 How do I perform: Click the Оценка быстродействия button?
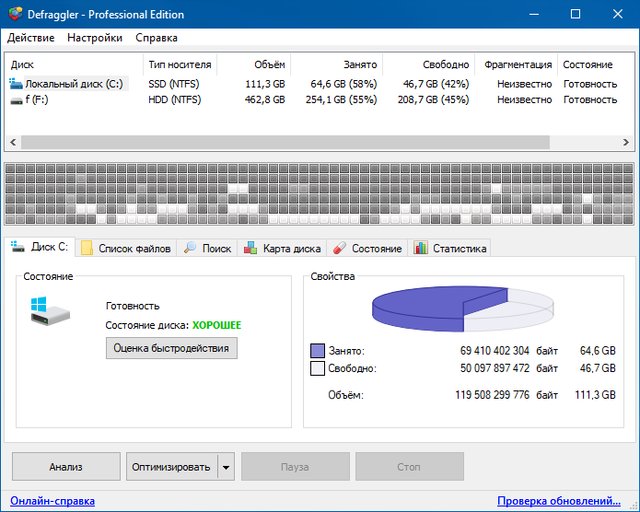pos(171,348)
